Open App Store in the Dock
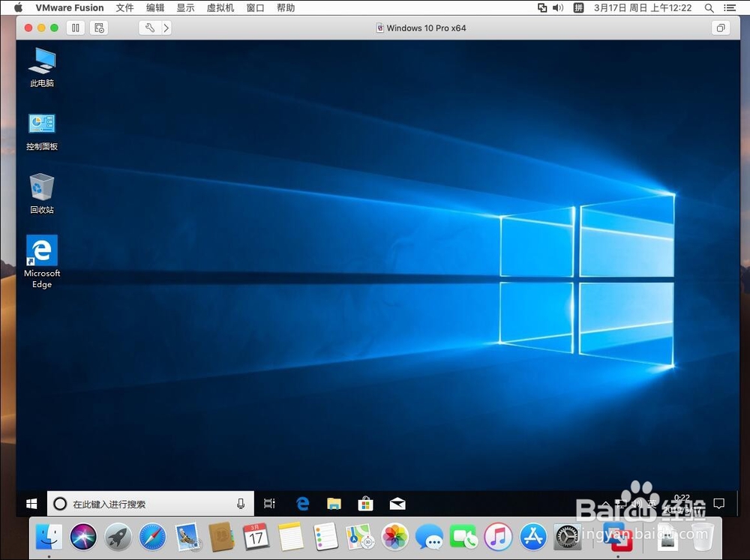 coord(532,536)
